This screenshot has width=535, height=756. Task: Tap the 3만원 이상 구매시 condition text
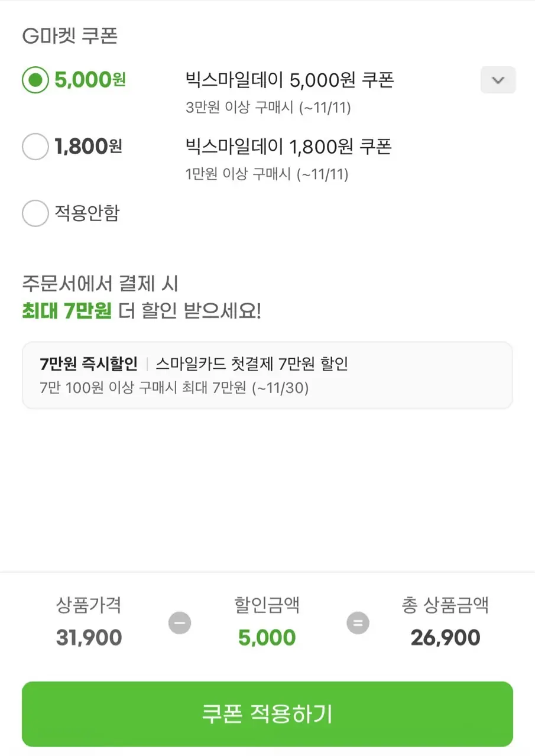pyautogui.click(x=268, y=108)
